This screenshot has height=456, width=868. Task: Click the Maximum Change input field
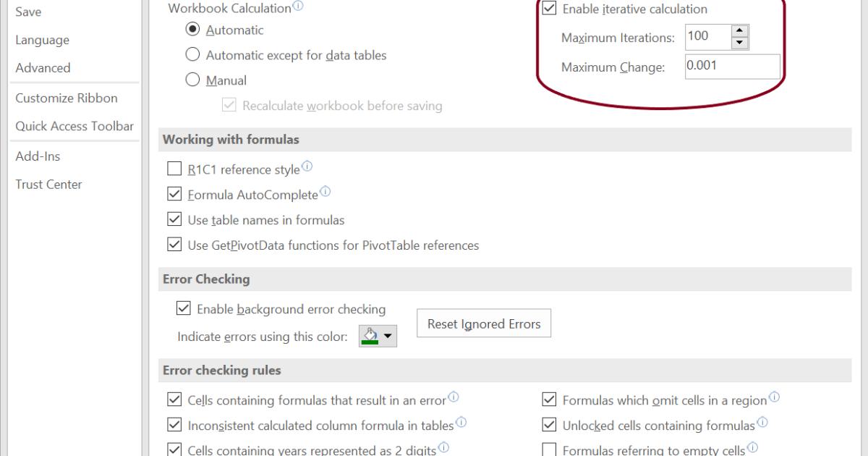[731, 67]
